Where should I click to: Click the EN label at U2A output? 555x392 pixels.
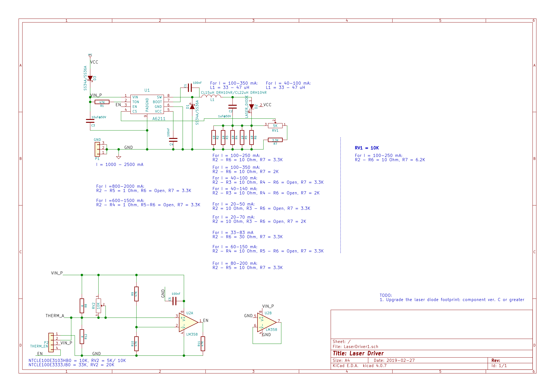point(206,321)
